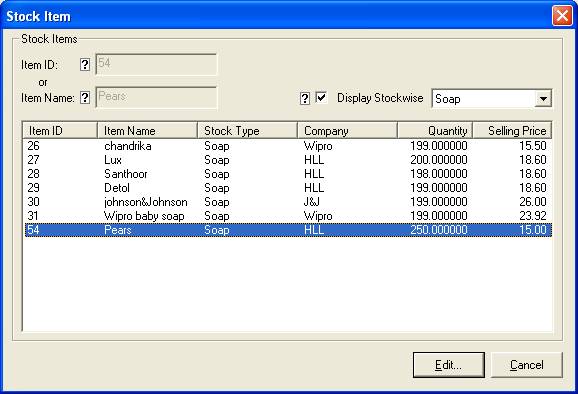Click selling price 15.00

(533, 230)
